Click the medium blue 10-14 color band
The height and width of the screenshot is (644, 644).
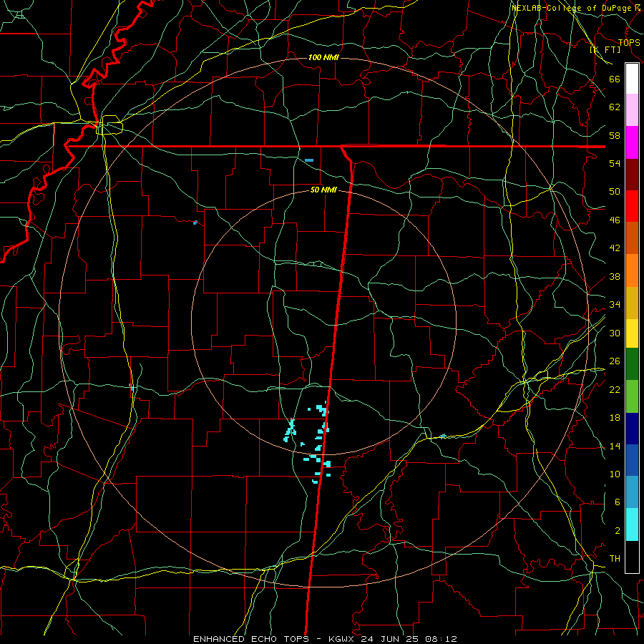(632, 460)
